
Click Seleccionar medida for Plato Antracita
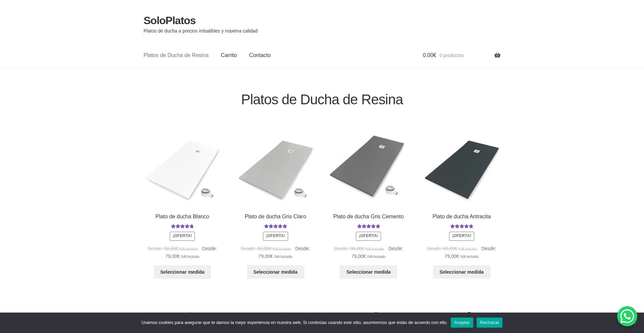(461, 272)
